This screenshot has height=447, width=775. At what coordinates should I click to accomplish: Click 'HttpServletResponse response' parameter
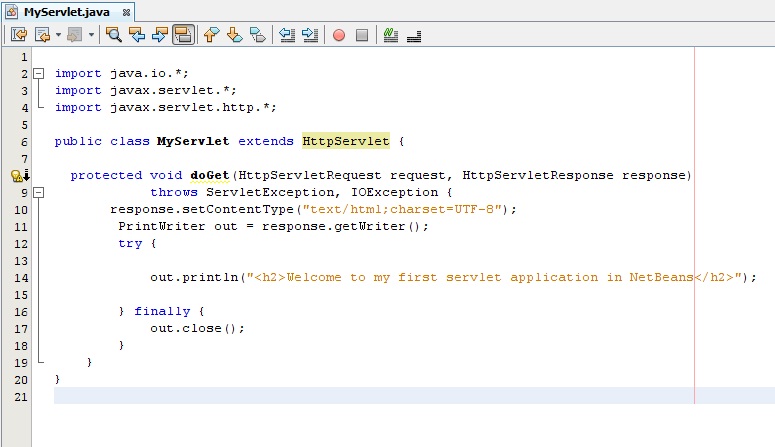click(x=574, y=176)
